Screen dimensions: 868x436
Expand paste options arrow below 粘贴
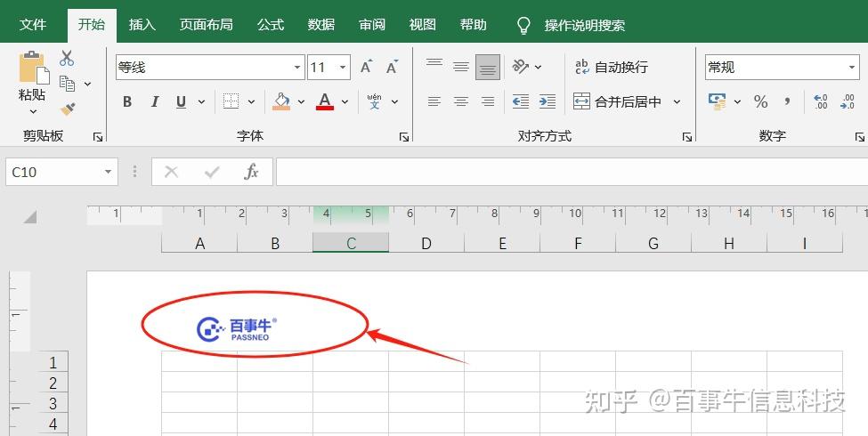[x=33, y=112]
